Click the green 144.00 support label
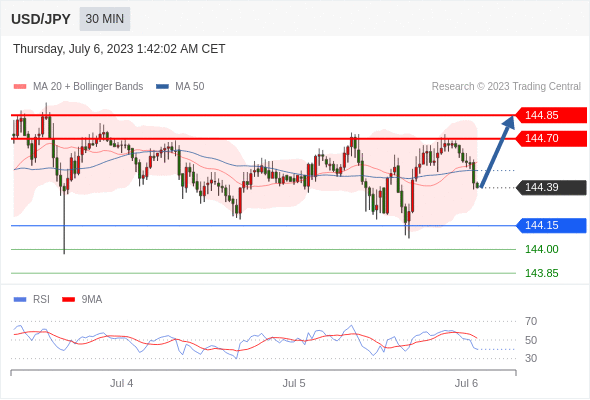590x400 pixels. 541,249
